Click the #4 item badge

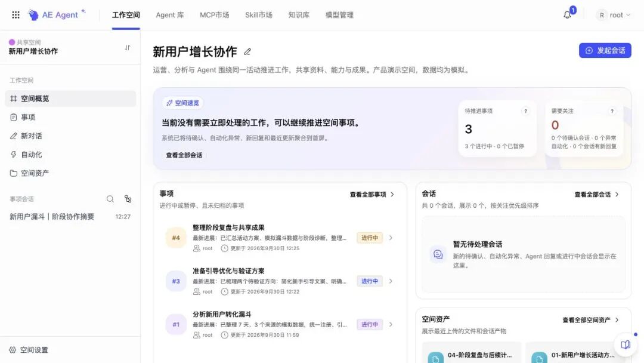176,238
